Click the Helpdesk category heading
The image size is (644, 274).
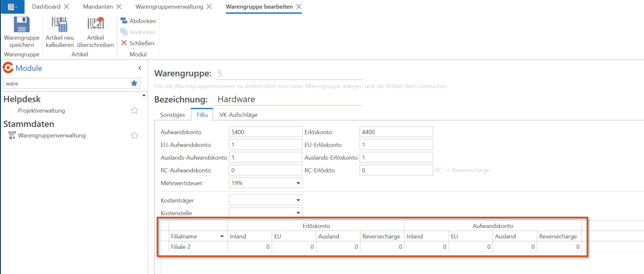(22, 99)
